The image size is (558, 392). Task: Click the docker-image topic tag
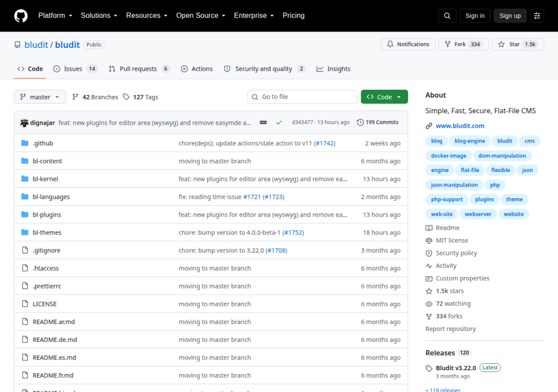tap(448, 156)
